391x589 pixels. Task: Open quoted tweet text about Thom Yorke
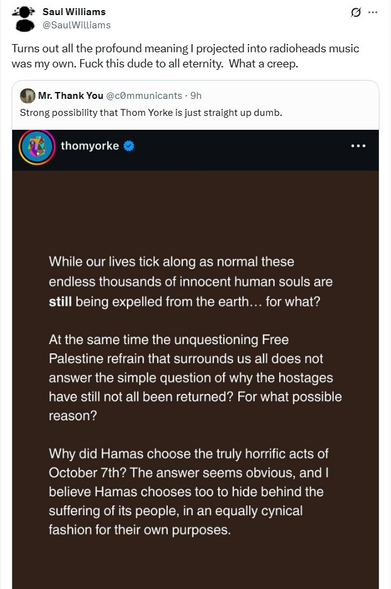pyautogui.click(x=151, y=113)
